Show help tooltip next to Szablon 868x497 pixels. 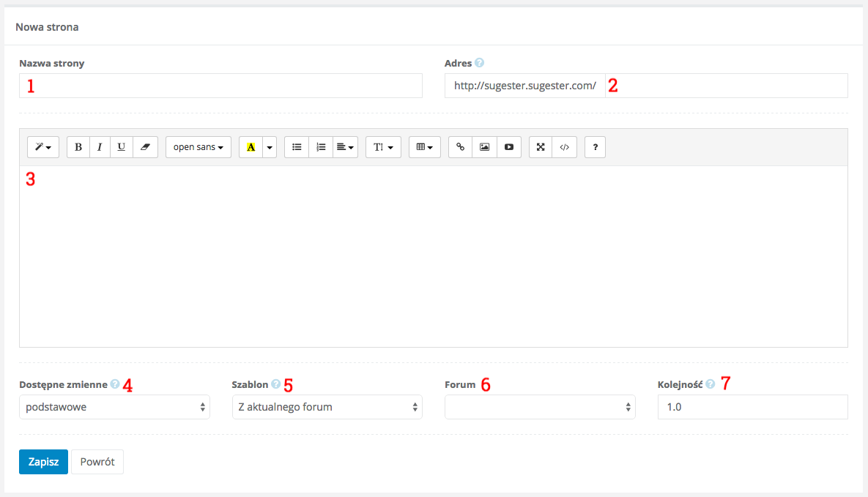click(275, 384)
